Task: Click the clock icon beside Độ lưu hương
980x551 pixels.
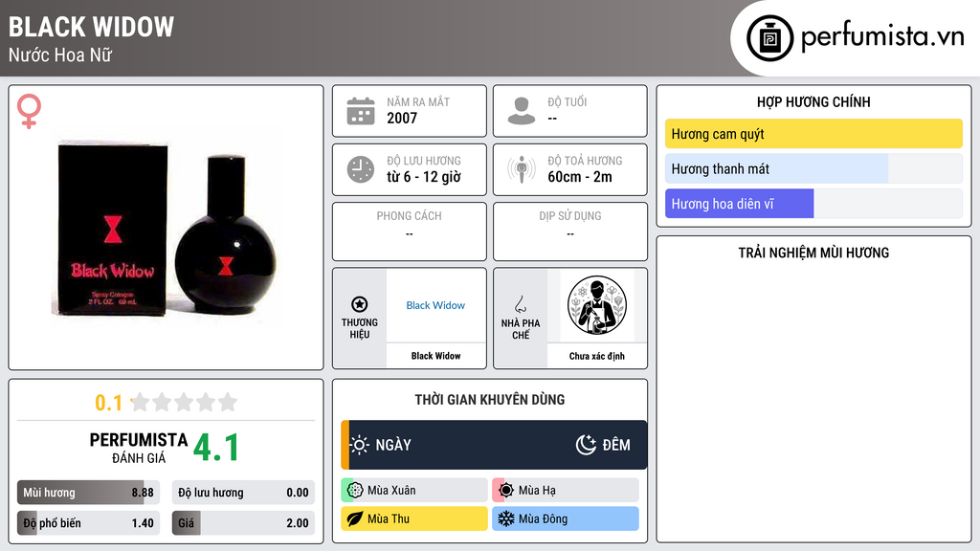Action: [x=361, y=169]
